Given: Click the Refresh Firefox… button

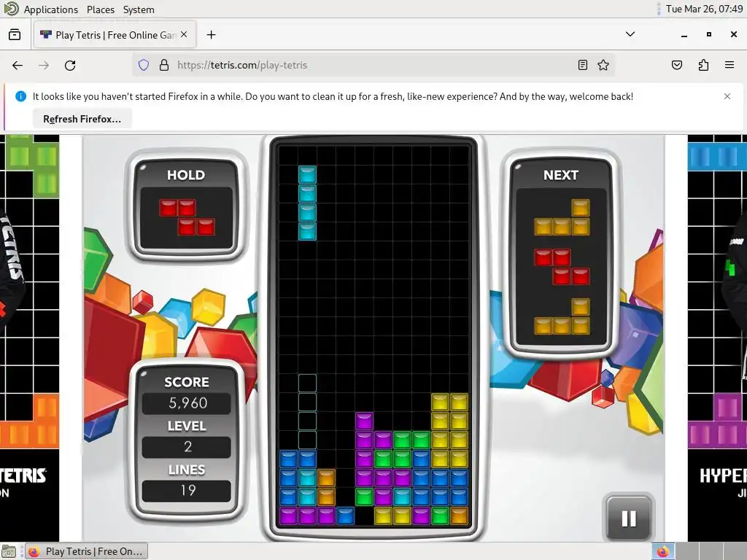Looking at the screenshot, I should click(x=82, y=119).
